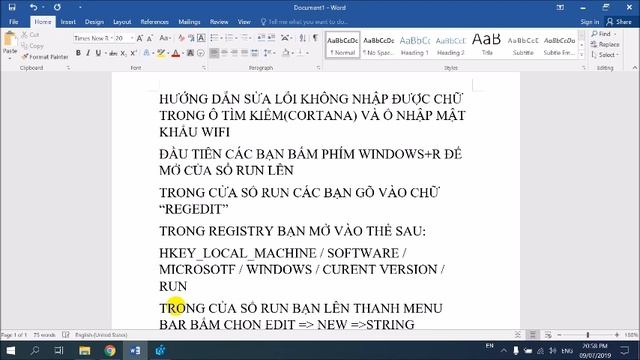The image size is (640, 360).
Task: Open the font size dropdown
Action: [131, 38]
